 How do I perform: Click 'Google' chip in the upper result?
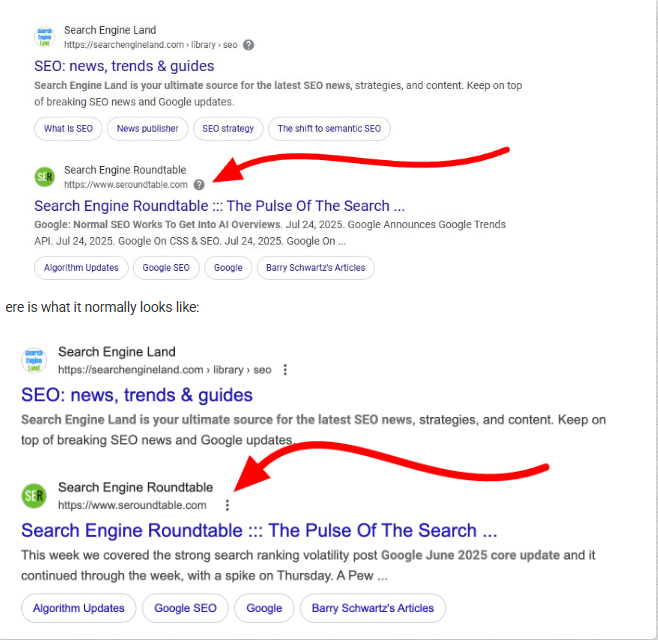click(228, 268)
